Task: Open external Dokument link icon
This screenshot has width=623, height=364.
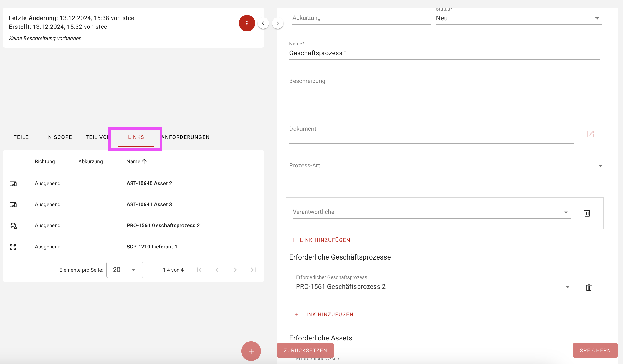Action: click(x=590, y=134)
